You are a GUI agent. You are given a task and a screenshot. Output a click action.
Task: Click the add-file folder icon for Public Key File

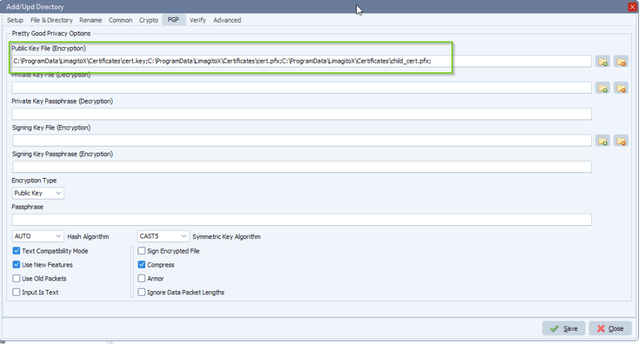(602, 61)
